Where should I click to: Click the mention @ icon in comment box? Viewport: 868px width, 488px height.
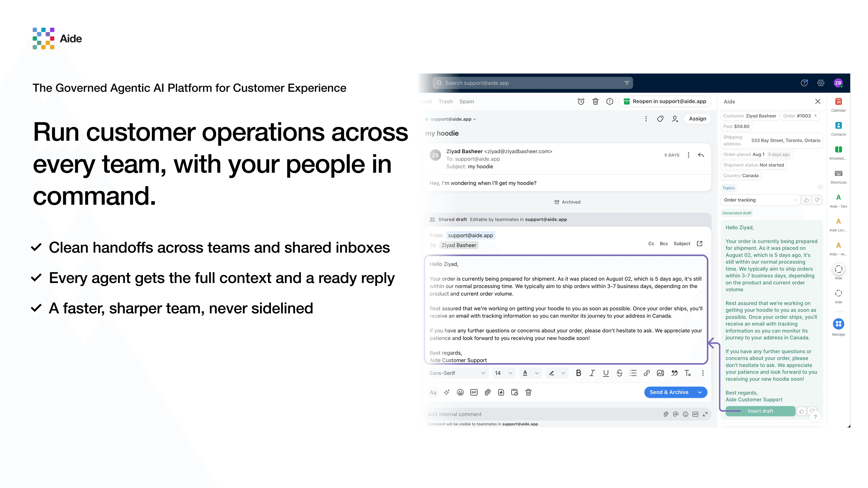click(x=676, y=414)
